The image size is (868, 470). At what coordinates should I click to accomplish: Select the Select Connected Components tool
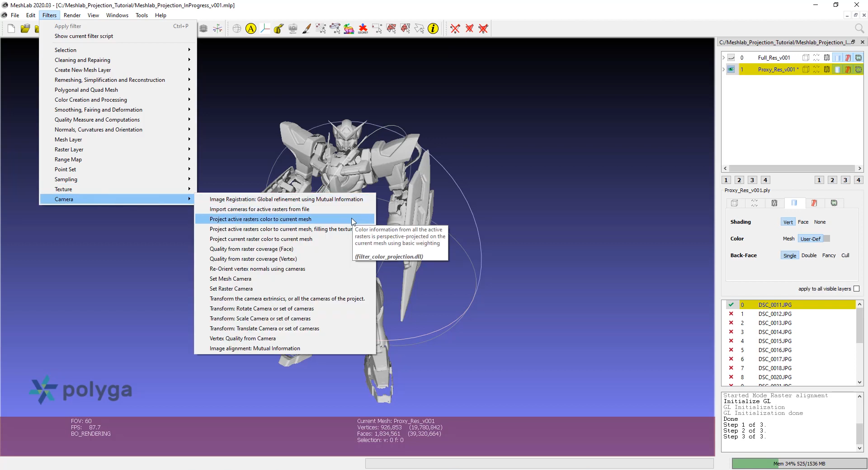[405, 29]
